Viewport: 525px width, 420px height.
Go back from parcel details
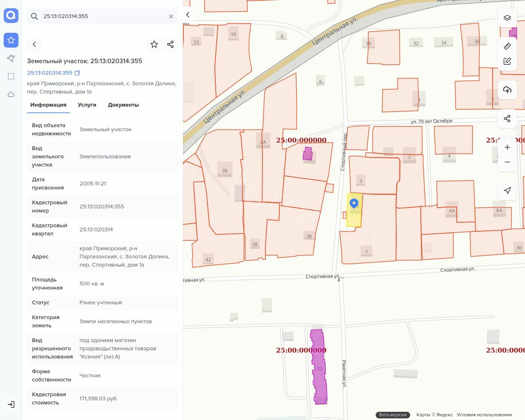tap(34, 44)
